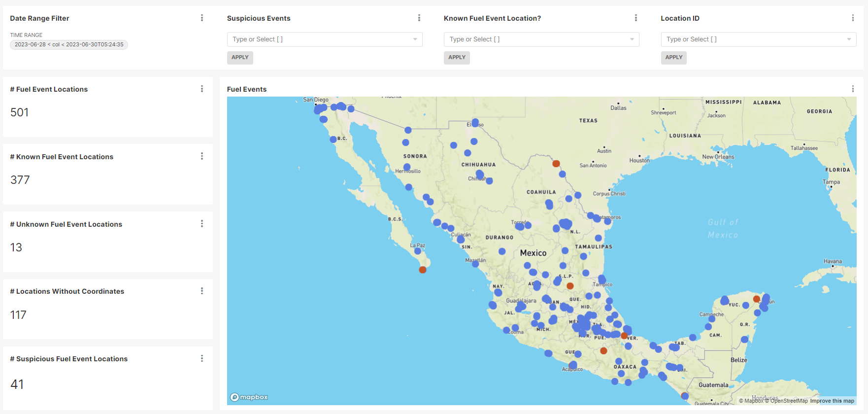Click the DURANGO state label

(x=500, y=238)
